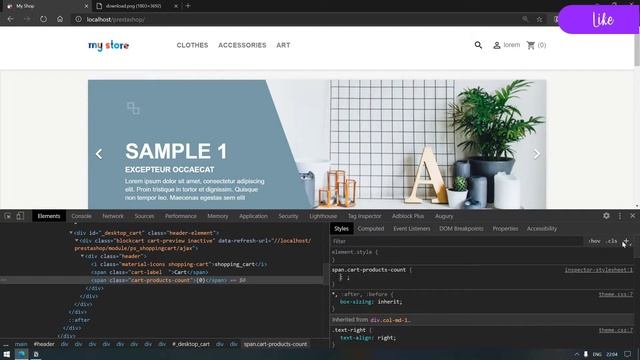Click span.cart-products-count in breadcrumb
The image size is (640, 360).
coord(275,344)
